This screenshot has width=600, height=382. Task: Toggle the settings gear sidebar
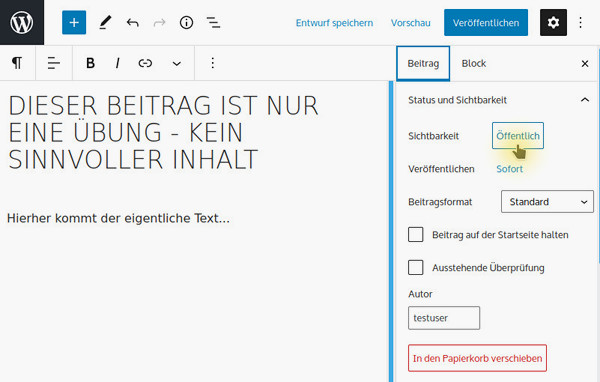click(x=553, y=23)
